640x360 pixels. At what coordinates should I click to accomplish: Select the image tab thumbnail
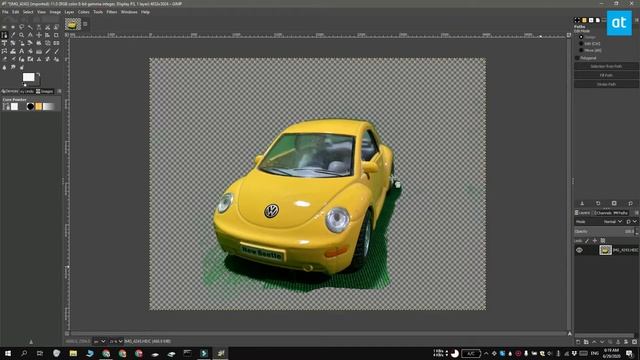point(73,24)
